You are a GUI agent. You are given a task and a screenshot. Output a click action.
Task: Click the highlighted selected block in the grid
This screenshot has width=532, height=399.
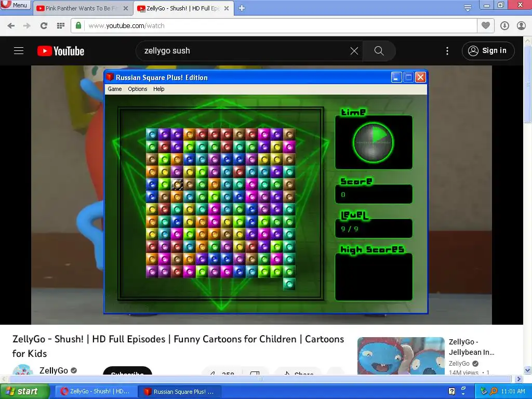(x=177, y=184)
